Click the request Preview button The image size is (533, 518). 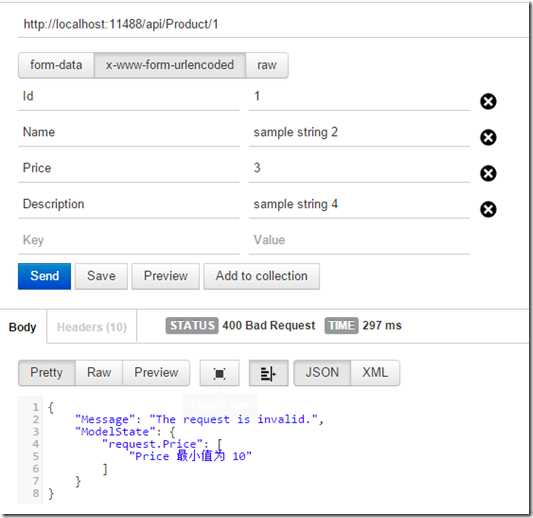[x=166, y=276]
